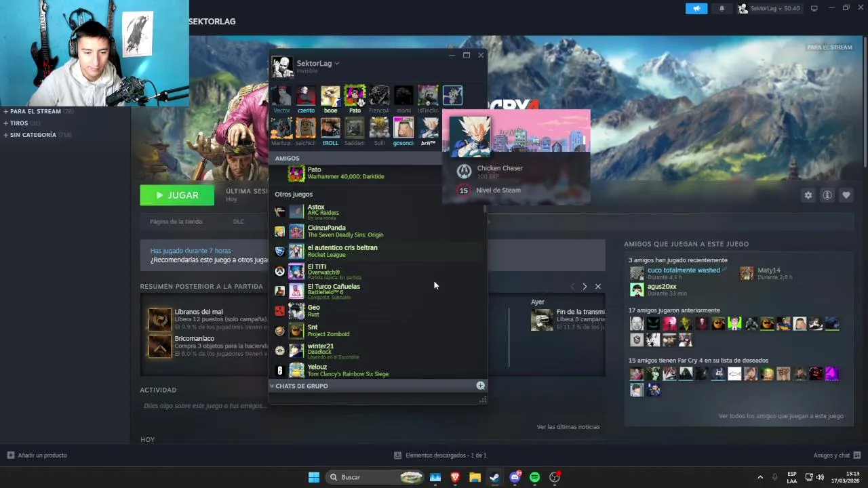The width and height of the screenshot is (868, 488).
Task: Click Añadir un producto
Action: [37, 455]
